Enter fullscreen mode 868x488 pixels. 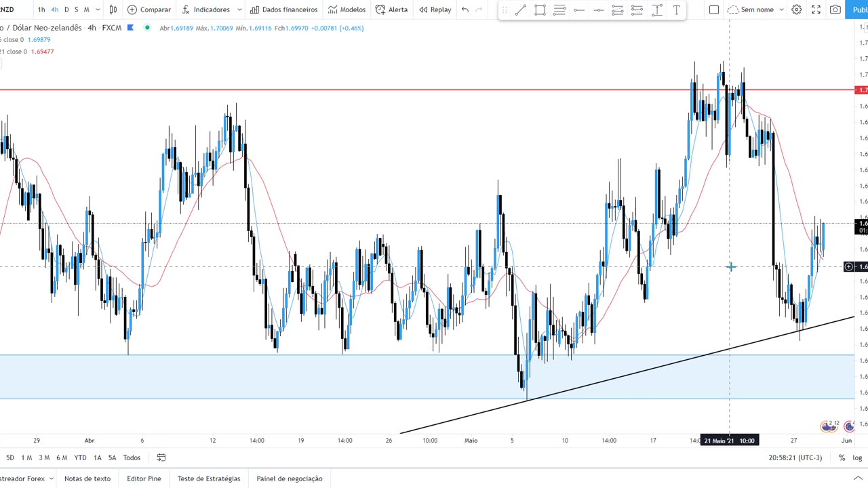816,9
